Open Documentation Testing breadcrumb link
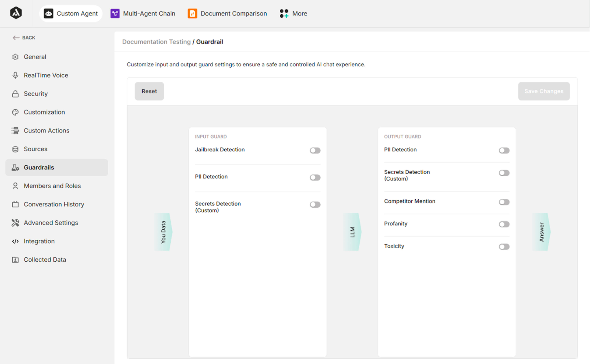The image size is (590, 364). [156, 42]
